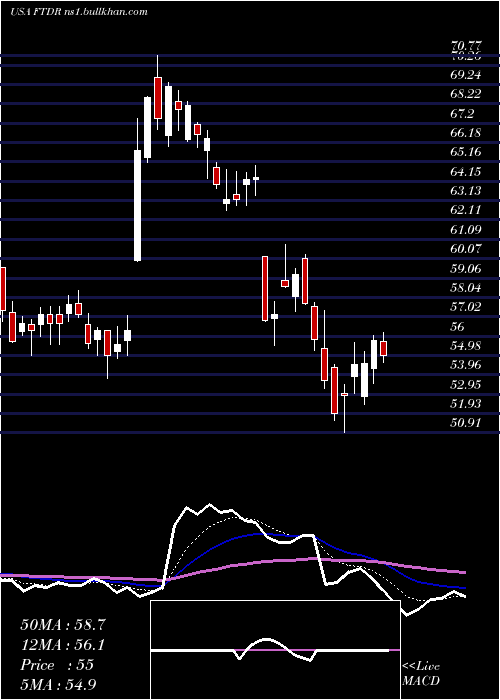Click the '50MA : 58.7' reading
The width and height of the screenshot is (500, 700).
pos(63,625)
